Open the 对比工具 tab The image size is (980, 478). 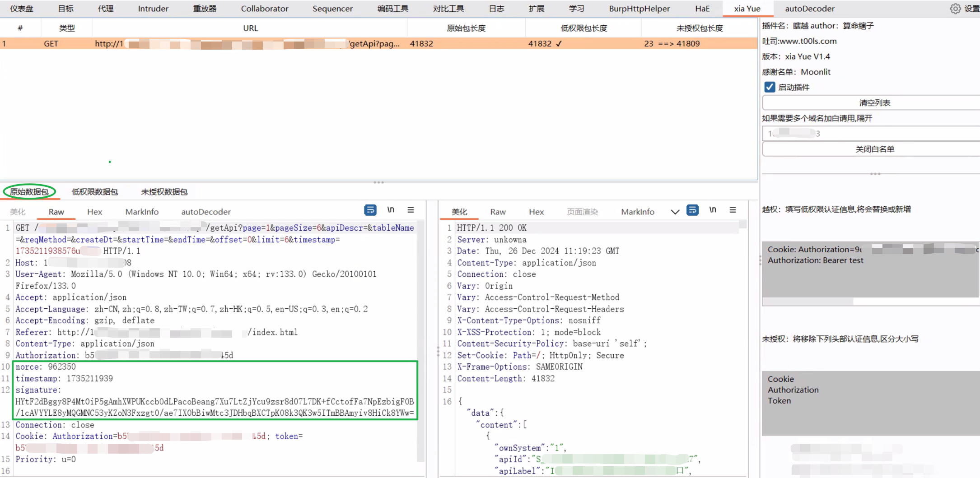pyautogui.click(x=448, y=9)
